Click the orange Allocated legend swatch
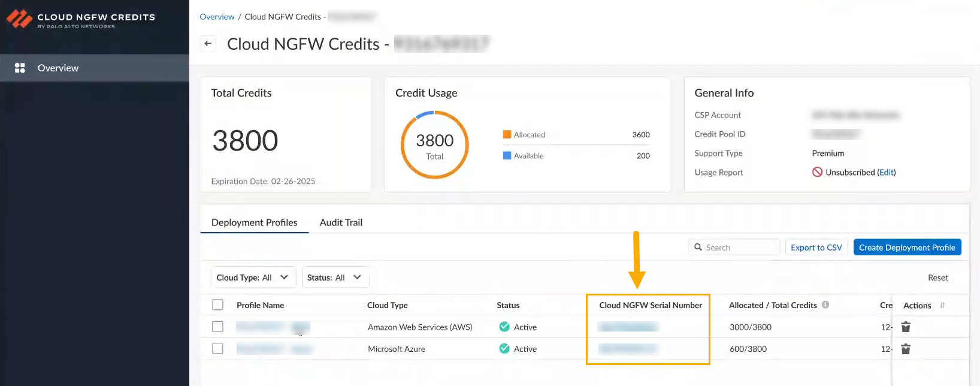The width and height of the screenshot is (980, 386). (x=507, y=134)
